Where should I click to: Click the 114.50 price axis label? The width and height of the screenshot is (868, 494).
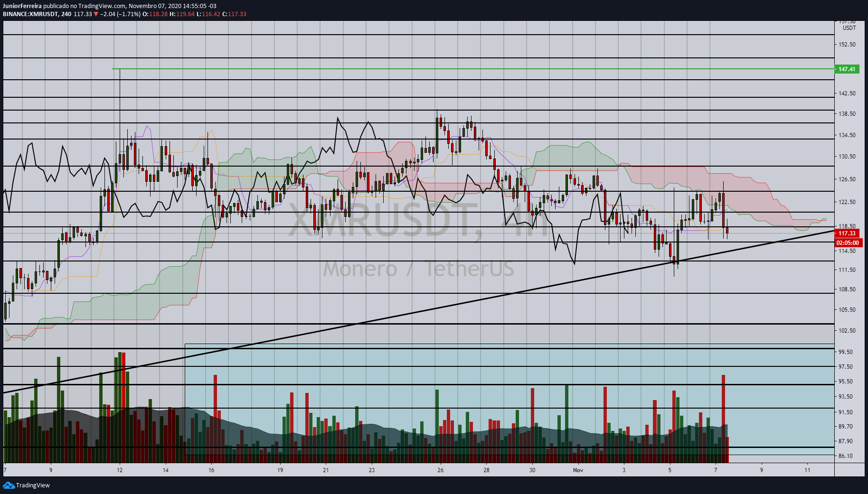click(x=847, y=251)
